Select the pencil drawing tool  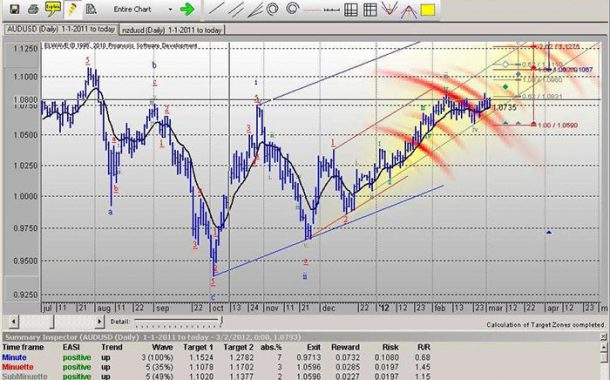click(72, 9)
